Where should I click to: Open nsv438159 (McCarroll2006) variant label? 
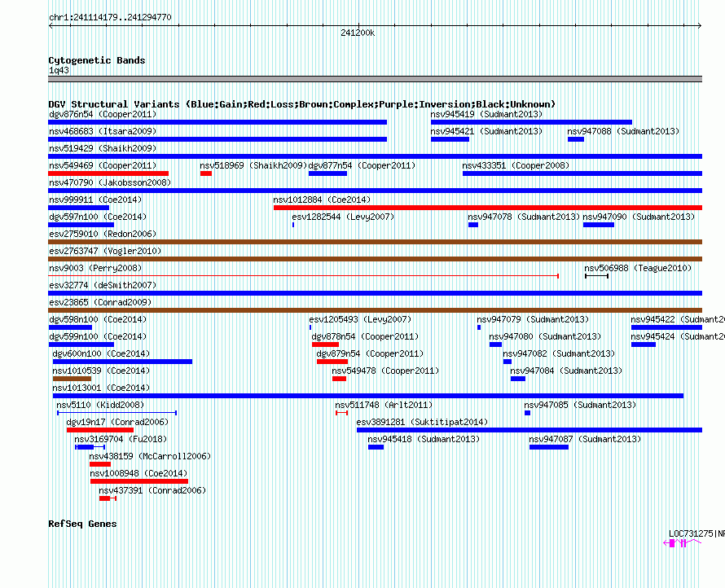[x=150, y=456]
